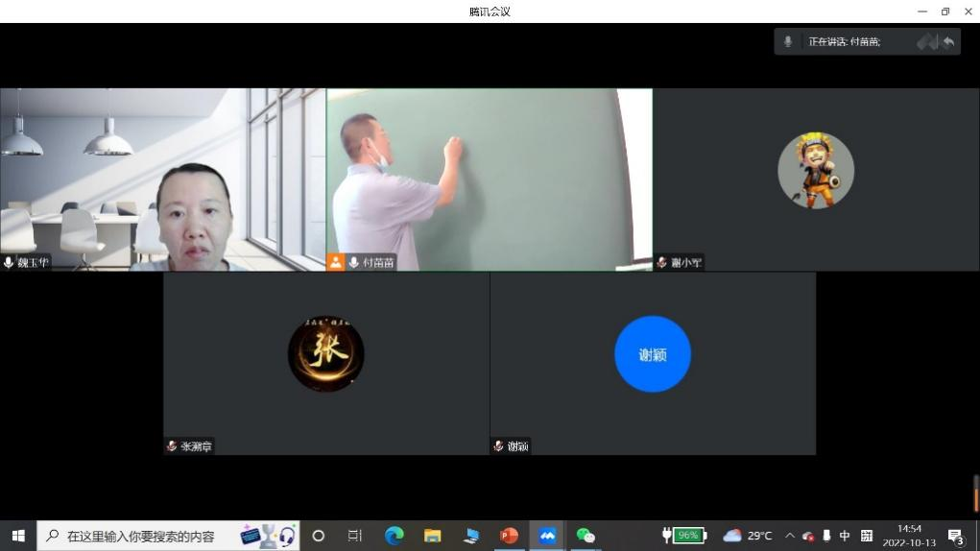980x551 pixels.
Task: Open WeChat from the taskbar
Action: pos(586,536)
